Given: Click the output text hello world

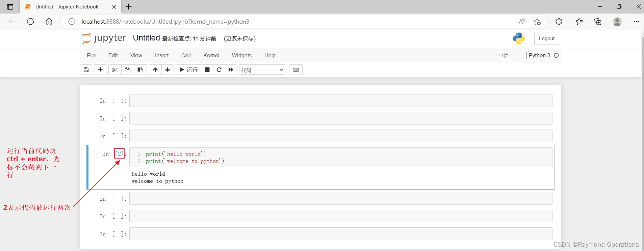Looking at the screenshot, I should click(148, 174).
